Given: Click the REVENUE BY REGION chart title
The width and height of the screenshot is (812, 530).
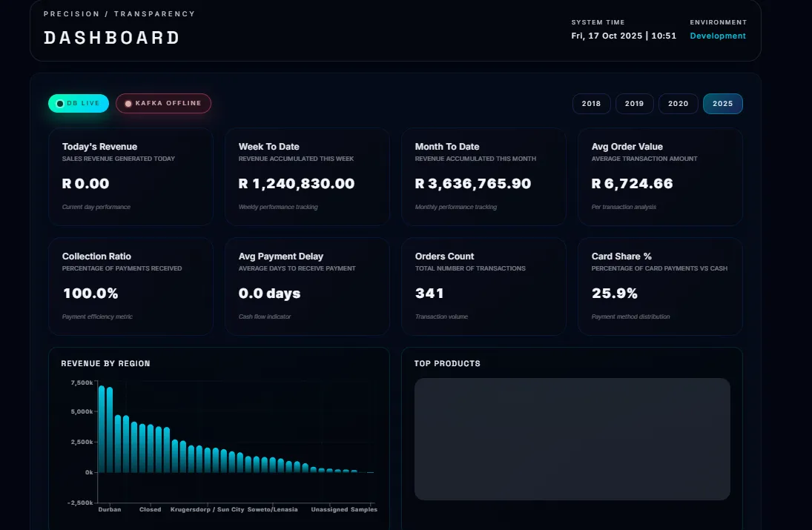Looking at the screenshot, I should click(x=105, y=363).
